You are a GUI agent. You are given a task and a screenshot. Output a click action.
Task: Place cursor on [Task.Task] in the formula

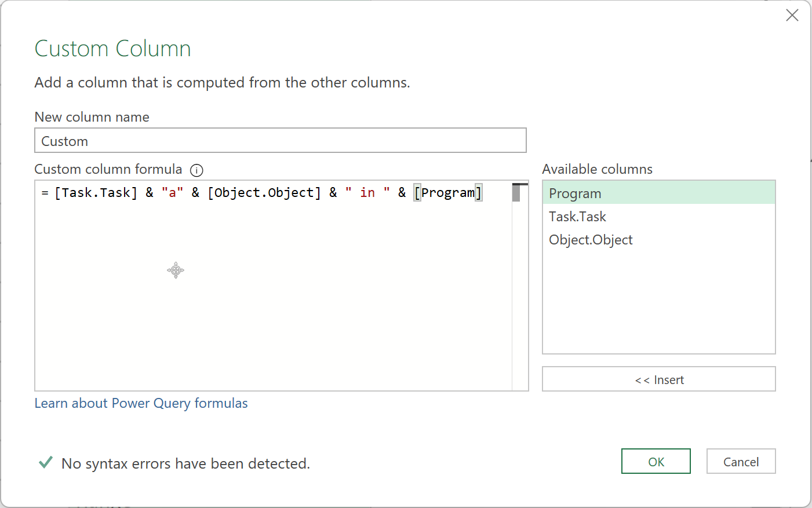(x=96, y=193)
